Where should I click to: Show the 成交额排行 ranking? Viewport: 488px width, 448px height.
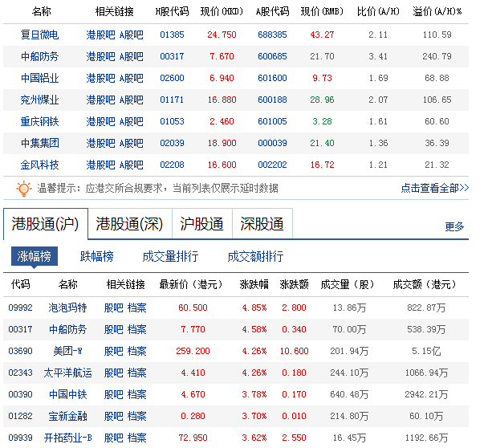tap(254, 256)
